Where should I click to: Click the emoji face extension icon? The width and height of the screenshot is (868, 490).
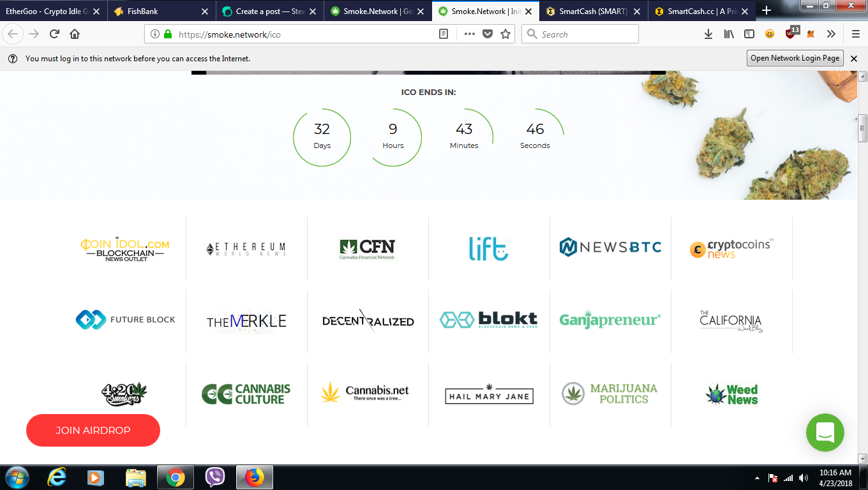[770, 34]
